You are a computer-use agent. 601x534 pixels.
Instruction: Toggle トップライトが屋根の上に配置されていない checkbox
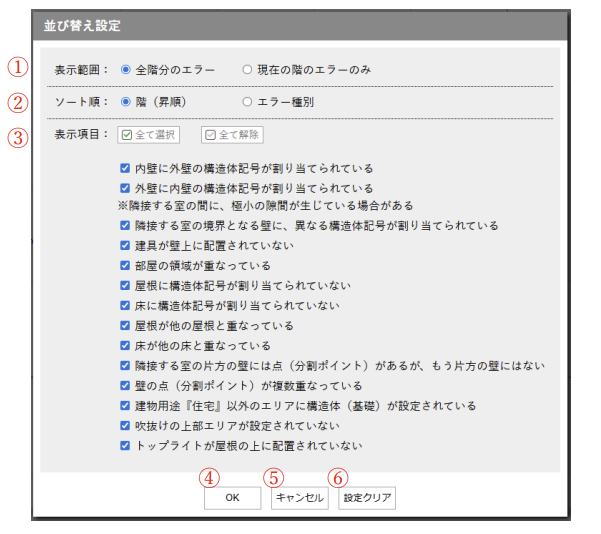tap(125, 446)
